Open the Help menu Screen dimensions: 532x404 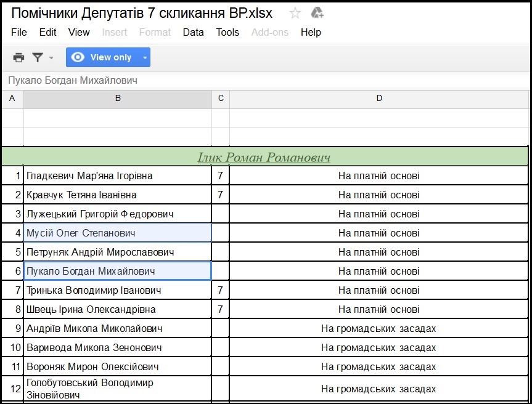pos(311,32)
